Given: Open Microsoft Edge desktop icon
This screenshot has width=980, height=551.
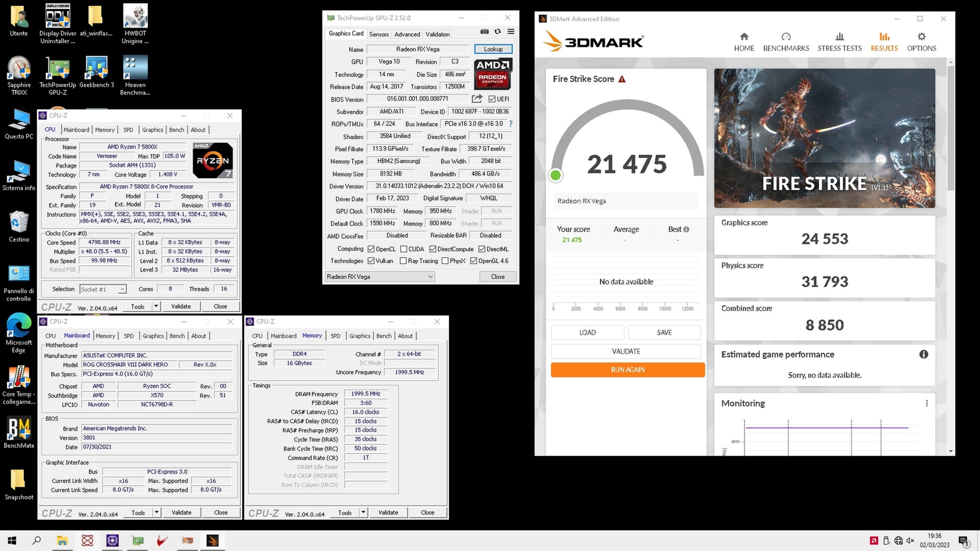Looking at the screenshot, I should [19, 333].
